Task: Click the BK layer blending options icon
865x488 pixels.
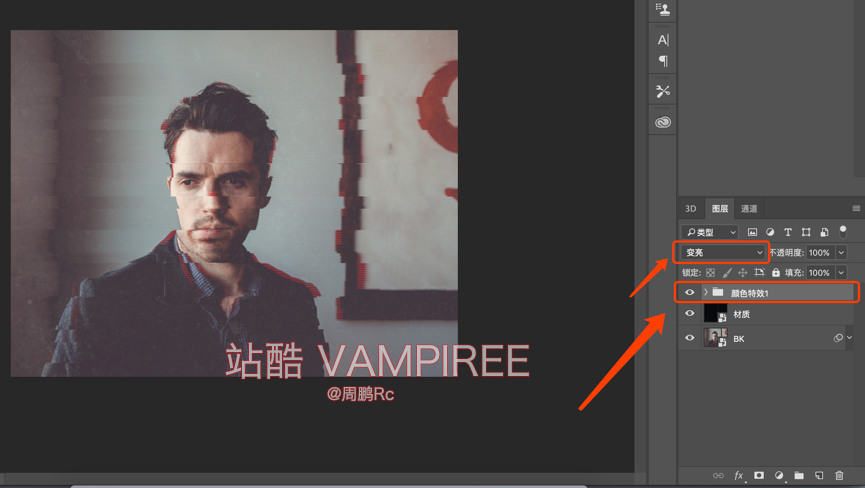Action: coord(838,337)
